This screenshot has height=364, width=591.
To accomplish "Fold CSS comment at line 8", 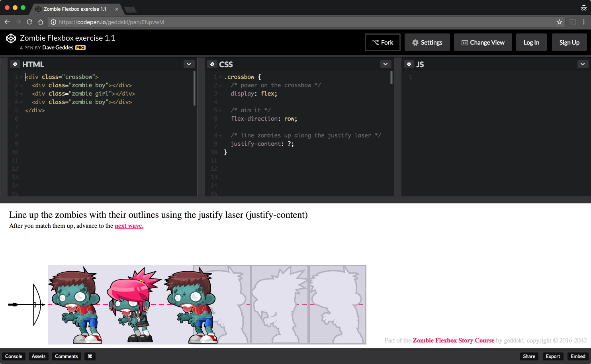I will pos(220,136).
